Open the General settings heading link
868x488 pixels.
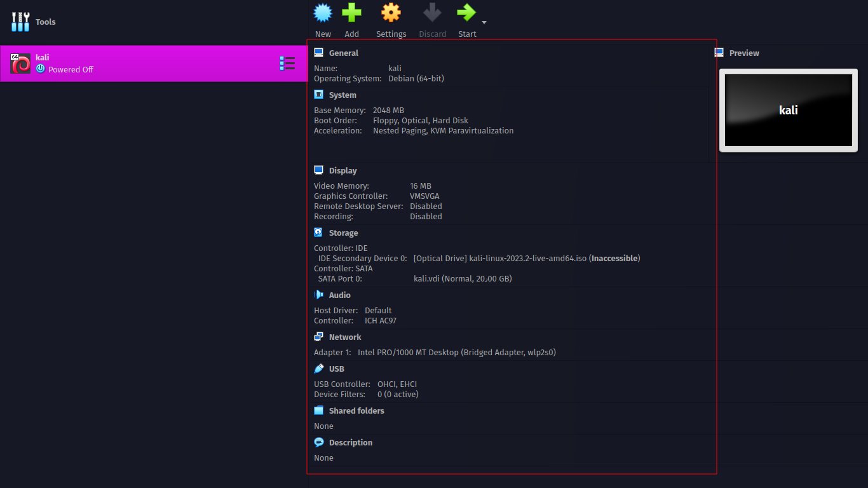[x=344, y=53]
